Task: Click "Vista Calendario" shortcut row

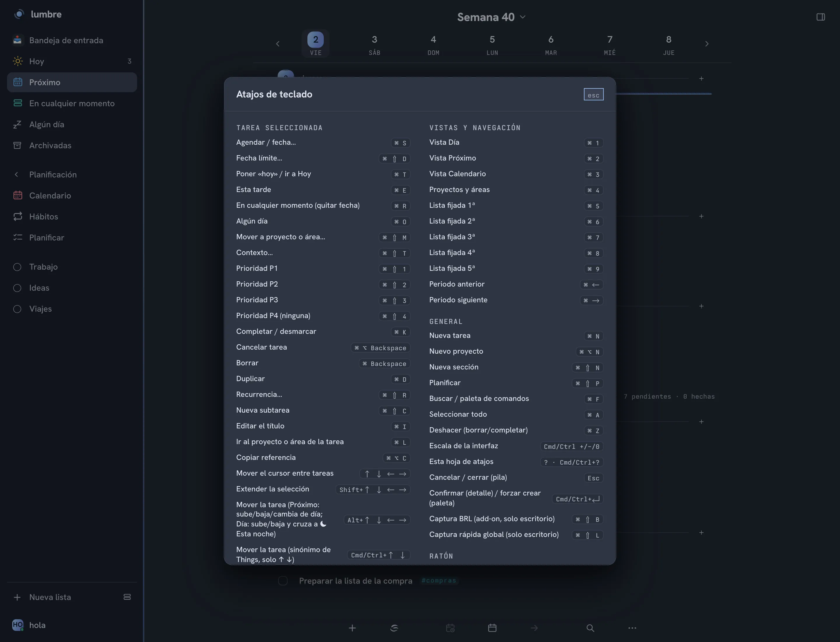Action: click(516, 174)
